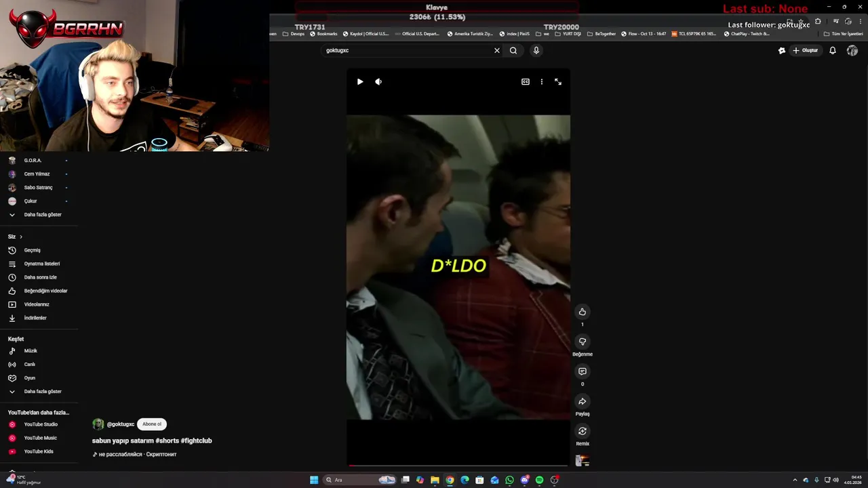The width and height of the screenshot is (868, 488).
Task: Expand the Siz section arrow
Action: tap(21, 237)
